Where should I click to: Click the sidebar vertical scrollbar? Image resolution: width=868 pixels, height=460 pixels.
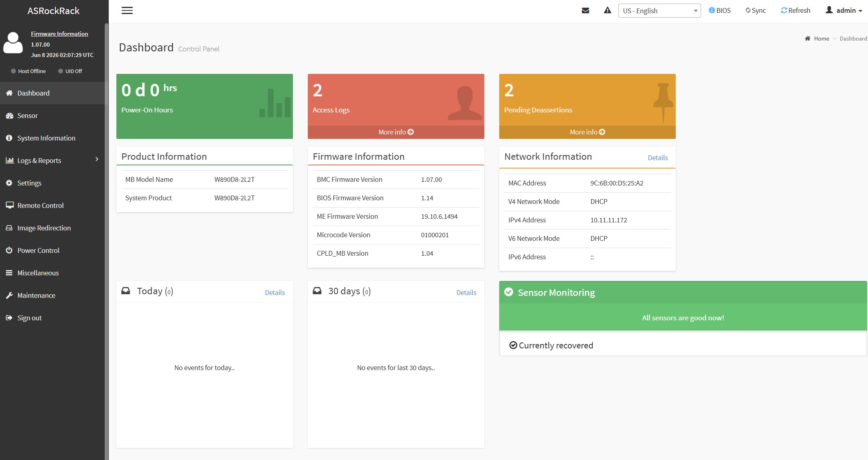pos(106,241)
